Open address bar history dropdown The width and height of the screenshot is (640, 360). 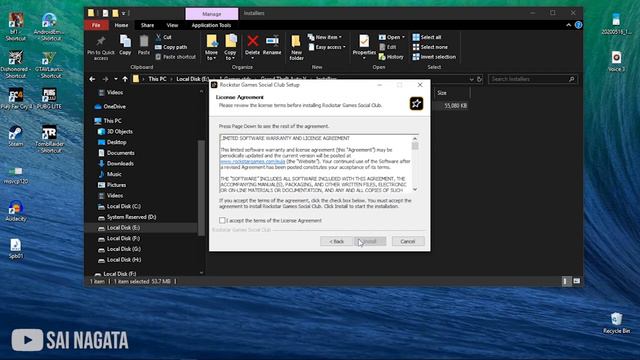[471, 79]
